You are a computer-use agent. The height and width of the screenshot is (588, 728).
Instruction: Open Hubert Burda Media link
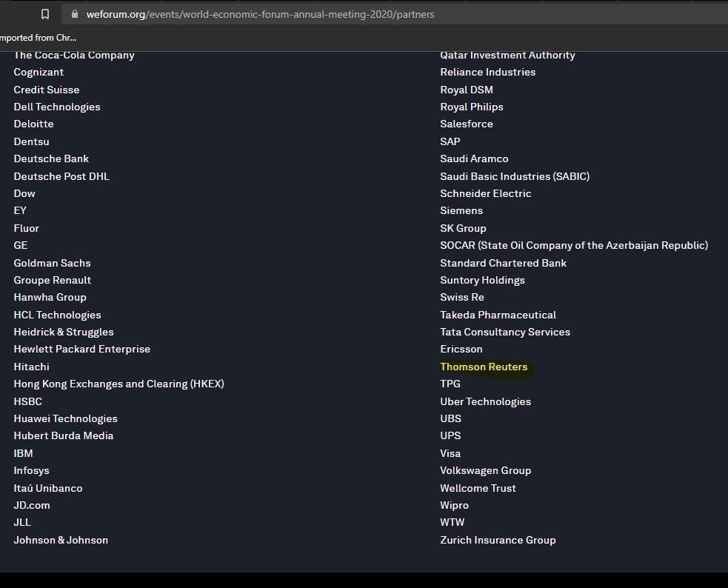click(64, 435)
